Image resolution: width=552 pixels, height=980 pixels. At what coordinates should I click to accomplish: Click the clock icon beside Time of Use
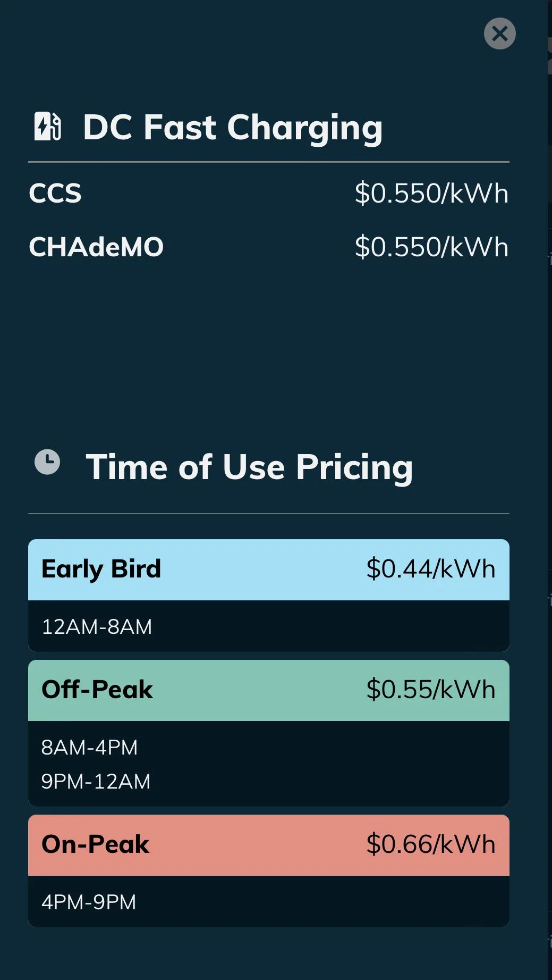(47, 462)
